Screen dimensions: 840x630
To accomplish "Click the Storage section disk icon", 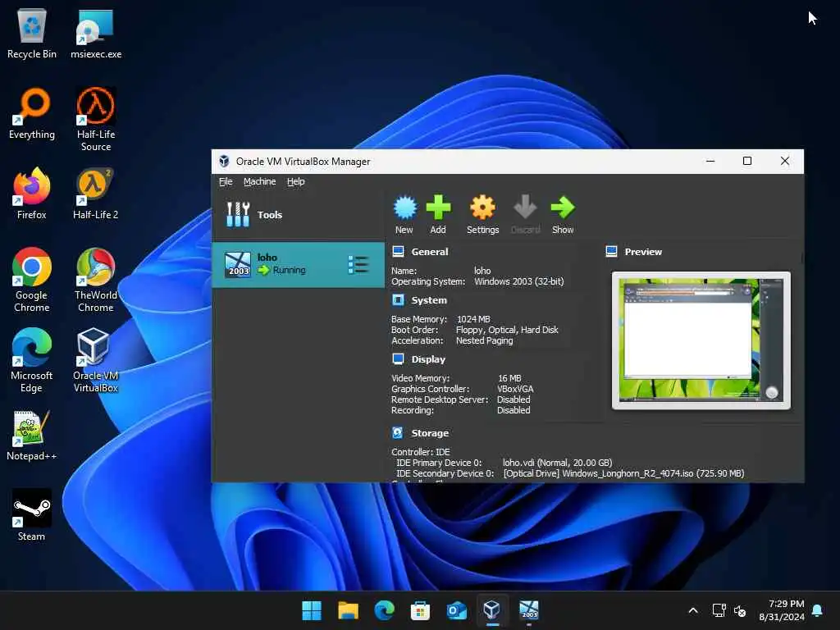I will (x=398, y=433).
